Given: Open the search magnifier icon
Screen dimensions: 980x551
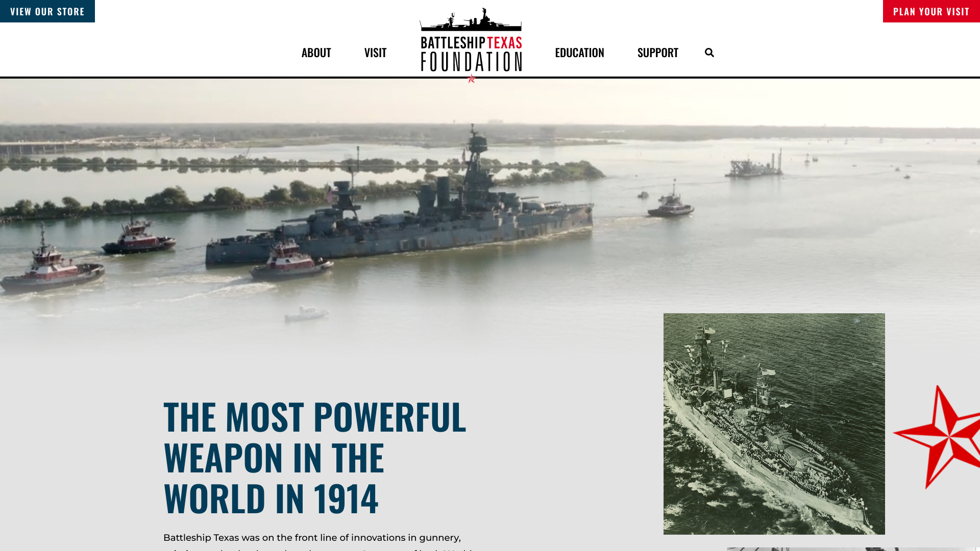Looking at the screenshot, I should pos(709,53).
